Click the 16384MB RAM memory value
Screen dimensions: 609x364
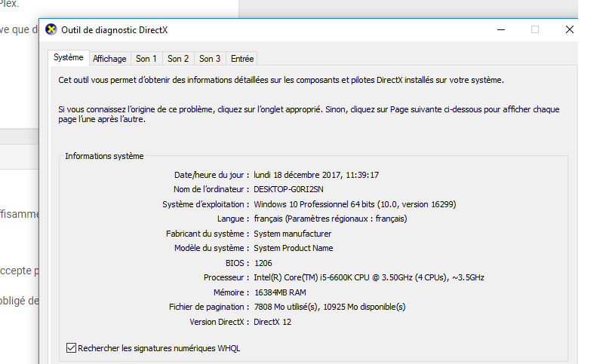click(279, 292)
